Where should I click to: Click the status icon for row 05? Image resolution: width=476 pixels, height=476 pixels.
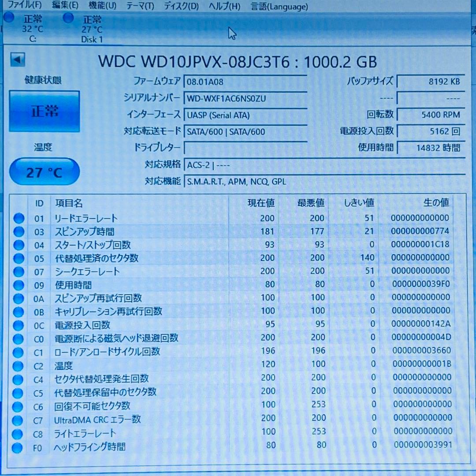click(19, 258)
